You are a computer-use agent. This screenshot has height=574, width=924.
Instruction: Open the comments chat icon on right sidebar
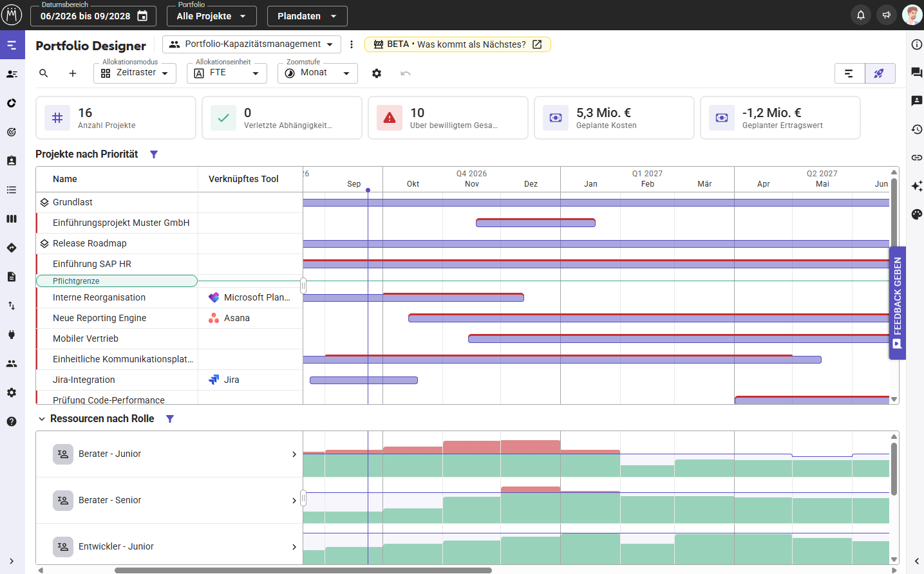coord(917,73)
